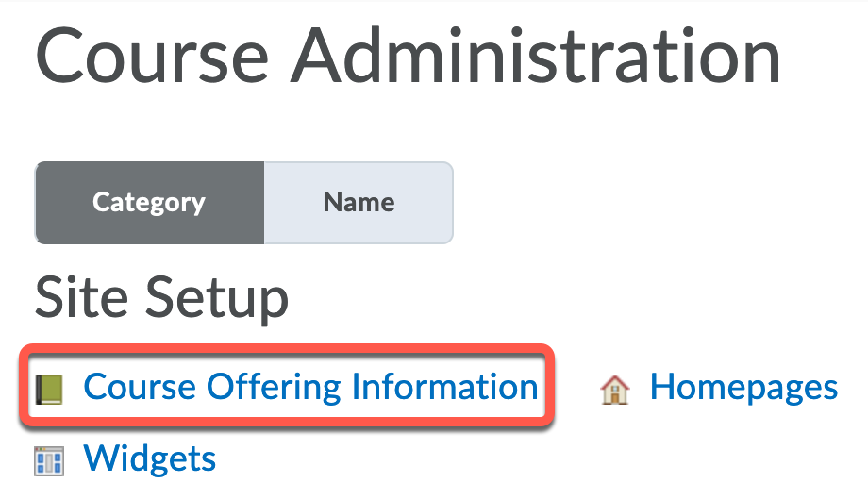Open Course Offering Information link
This screenshot has width=868, height=500.
310,387
